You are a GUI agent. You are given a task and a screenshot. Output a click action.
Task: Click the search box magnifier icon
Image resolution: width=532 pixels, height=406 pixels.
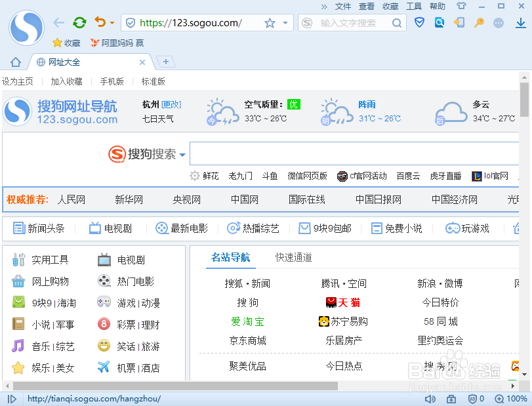coord(396,23)
